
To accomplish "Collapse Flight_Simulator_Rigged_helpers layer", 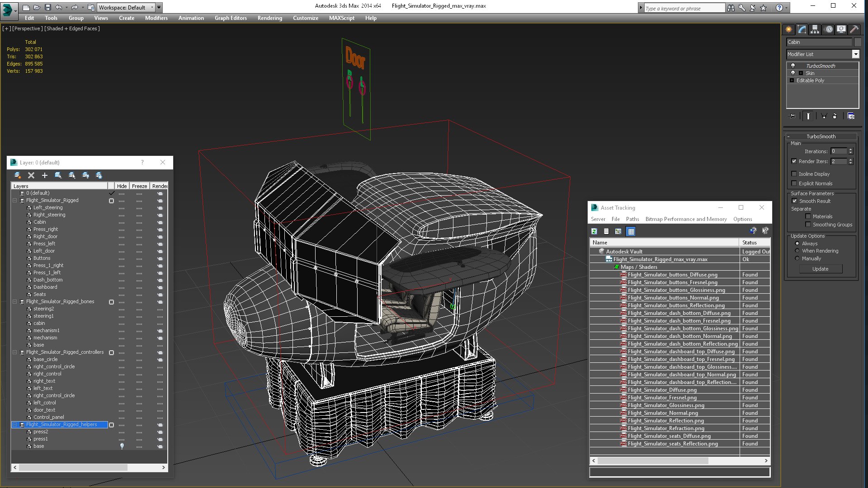I will 14,425.
